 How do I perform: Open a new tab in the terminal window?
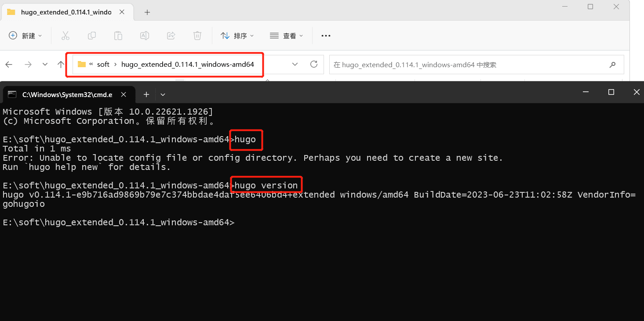[x=146, y=94]
